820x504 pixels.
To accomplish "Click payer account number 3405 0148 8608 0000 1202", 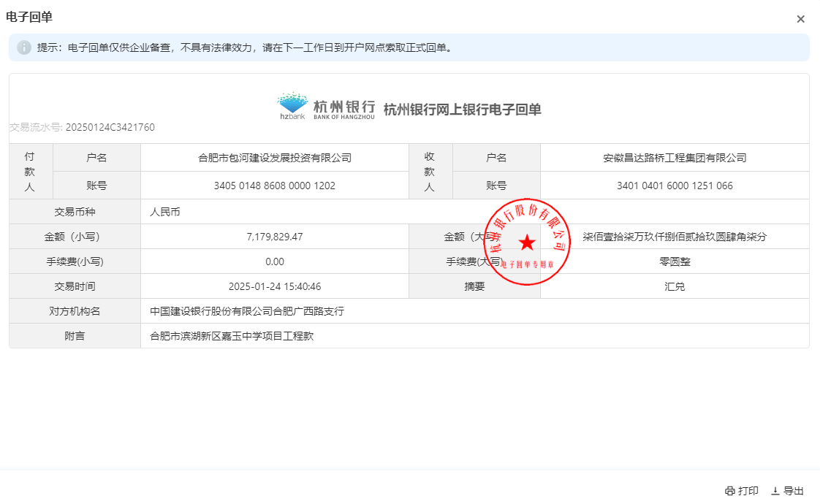I will [275, 186].
